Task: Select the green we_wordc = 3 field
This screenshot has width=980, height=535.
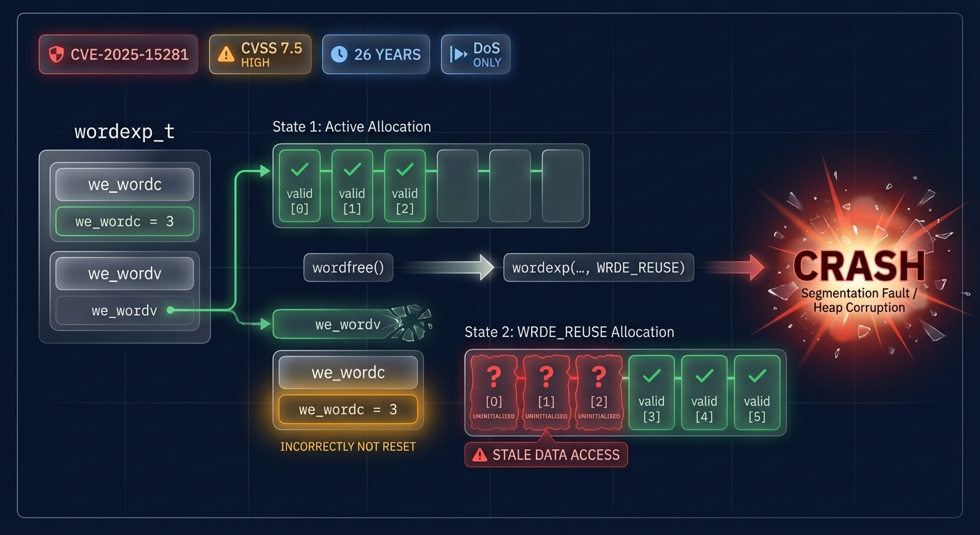Action: [125, 222]
